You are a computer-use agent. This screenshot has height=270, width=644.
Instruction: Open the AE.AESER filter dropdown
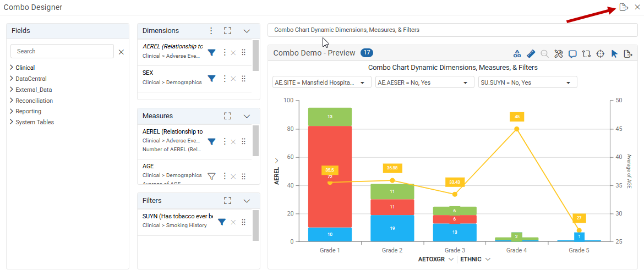[x=425, y=82]
